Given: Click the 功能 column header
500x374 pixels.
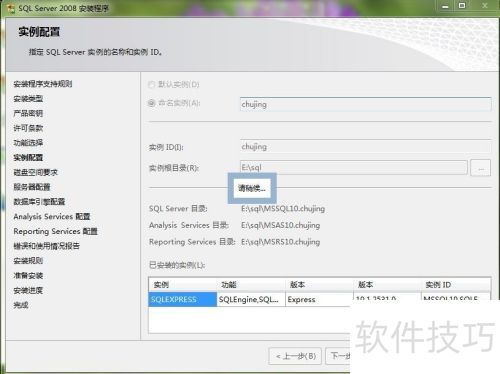Looking at the screenshot, I should (x=251, y=285).
